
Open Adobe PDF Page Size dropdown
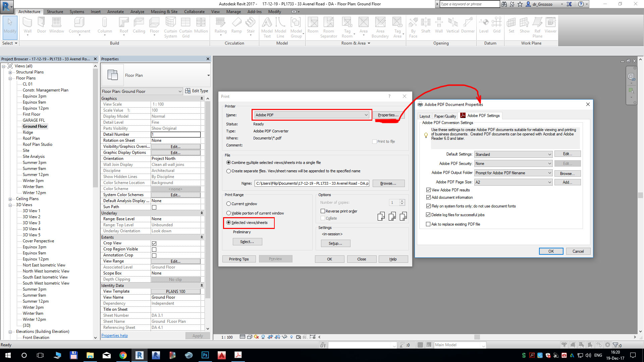click(x=513, y=182)
